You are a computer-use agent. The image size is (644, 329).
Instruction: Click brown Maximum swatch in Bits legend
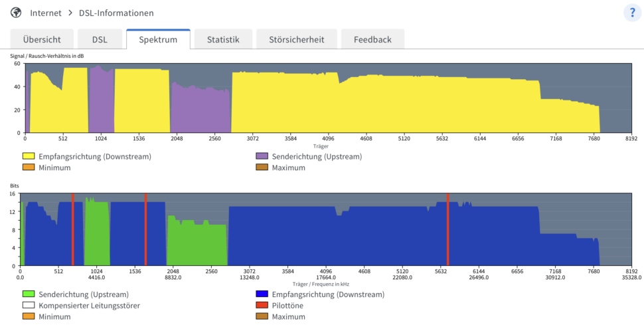(262, 316)
